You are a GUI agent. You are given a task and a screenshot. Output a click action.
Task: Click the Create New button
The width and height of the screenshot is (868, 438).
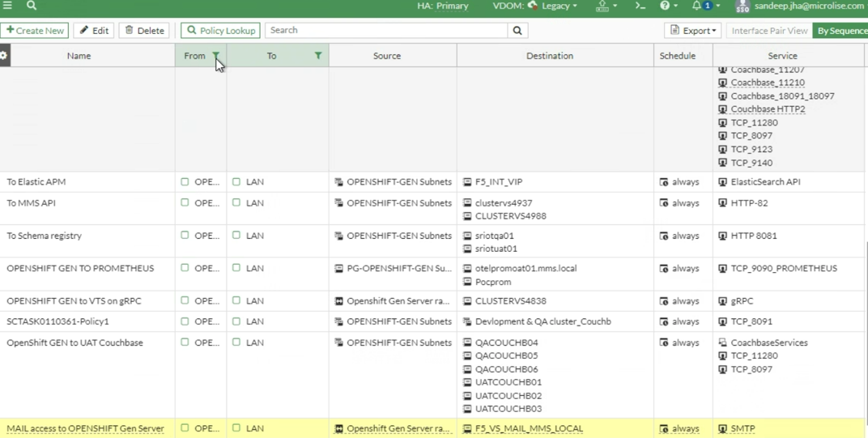click(35, 31)
